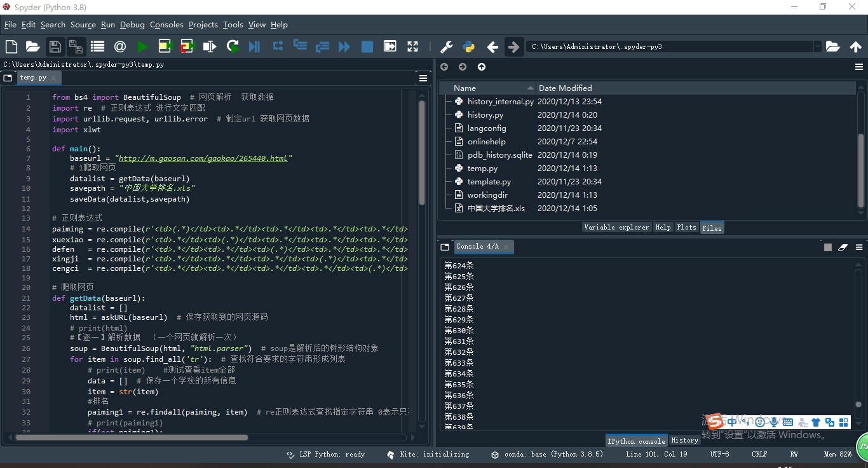Continue execution until next breakpoint
This screenshot has height=468, width=868.
(344, 46)
